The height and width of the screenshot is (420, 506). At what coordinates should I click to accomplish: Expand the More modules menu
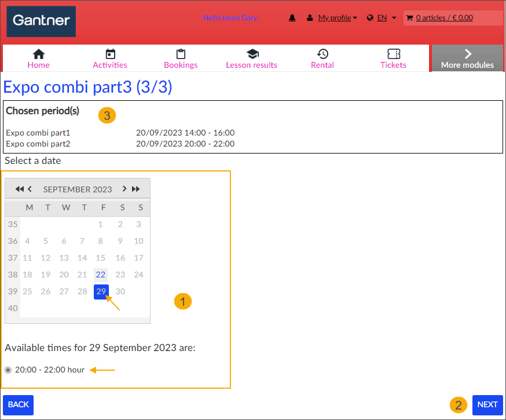click(x=467, y=58)
